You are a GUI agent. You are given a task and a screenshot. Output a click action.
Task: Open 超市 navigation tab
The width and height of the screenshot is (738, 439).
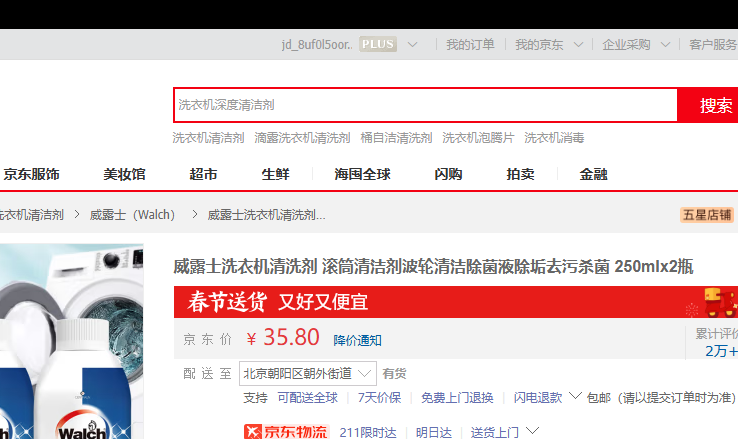tap(203, 174)
